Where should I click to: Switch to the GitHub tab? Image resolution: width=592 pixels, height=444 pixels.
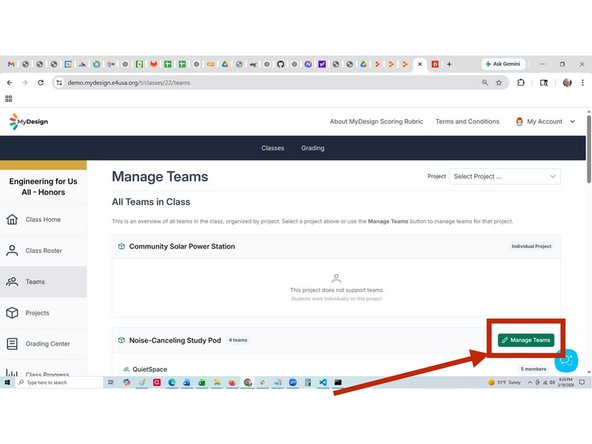coord(281,64)
